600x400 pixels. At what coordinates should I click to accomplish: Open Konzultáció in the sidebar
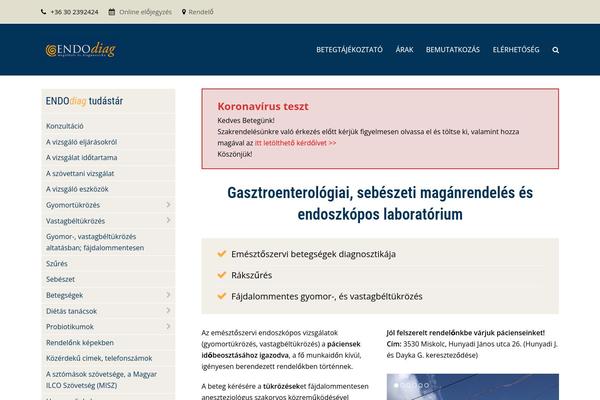click(x=65, y=126)
